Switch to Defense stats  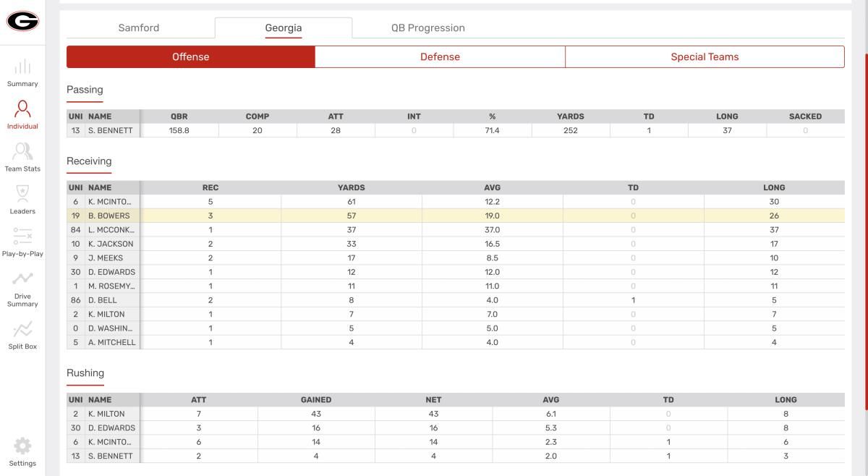tap(440, 57)
